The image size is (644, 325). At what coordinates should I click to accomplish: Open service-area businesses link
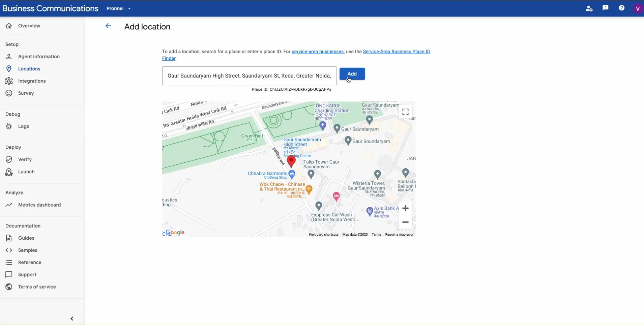point(318,52)
